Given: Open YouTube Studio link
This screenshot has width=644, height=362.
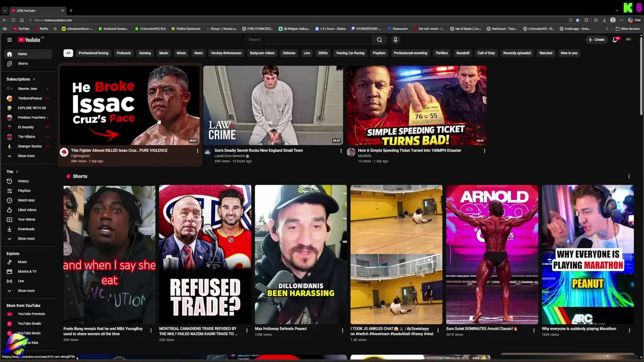Looking at the screenshot, I should [x=29, y=323].
